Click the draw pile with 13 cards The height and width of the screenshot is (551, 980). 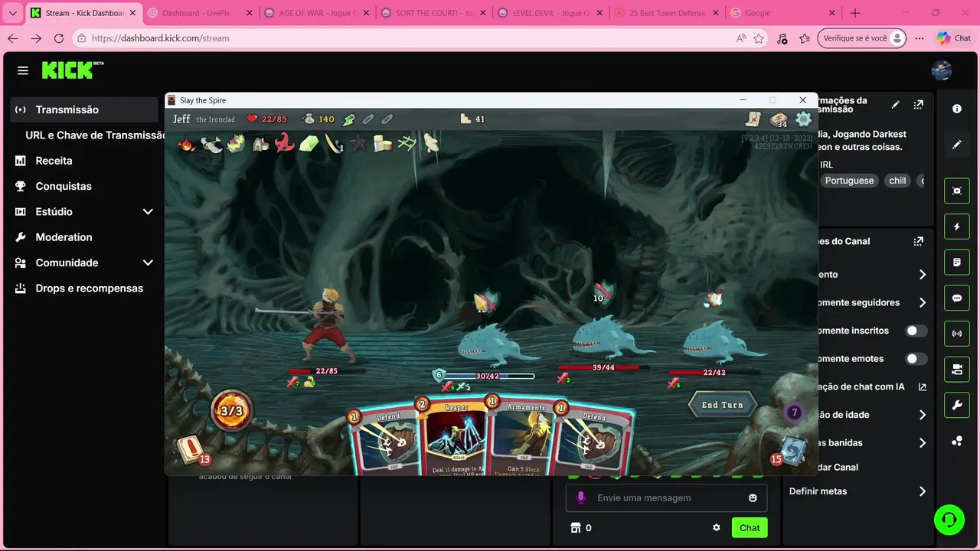[x=191, y=450]
